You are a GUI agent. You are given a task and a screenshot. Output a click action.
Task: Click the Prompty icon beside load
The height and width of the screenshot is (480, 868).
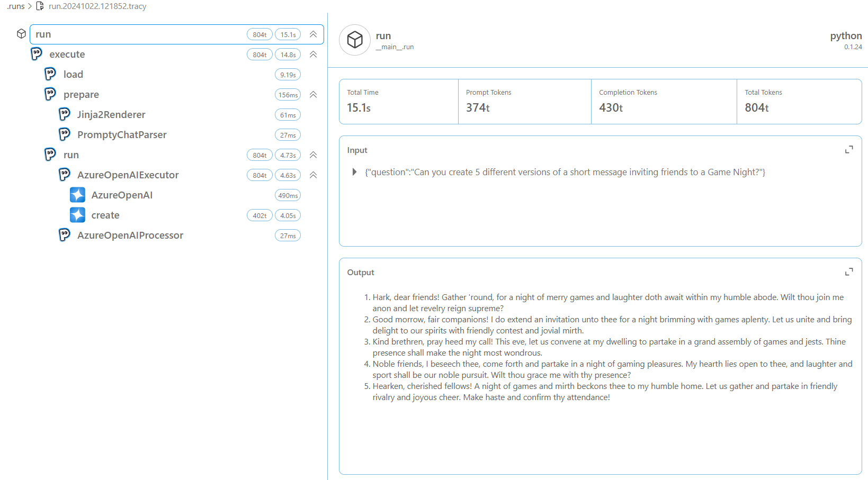[x=50, y=74]
